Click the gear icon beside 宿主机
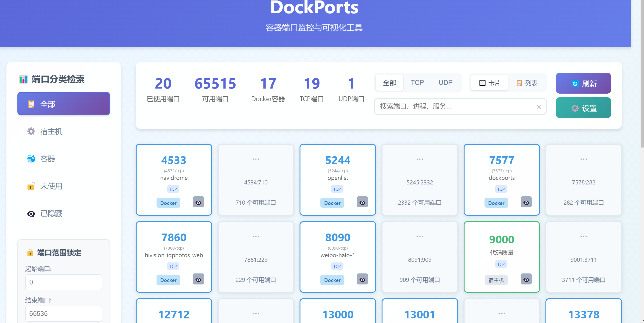This screenshot has height=323, width=644. tap(31, 131)
